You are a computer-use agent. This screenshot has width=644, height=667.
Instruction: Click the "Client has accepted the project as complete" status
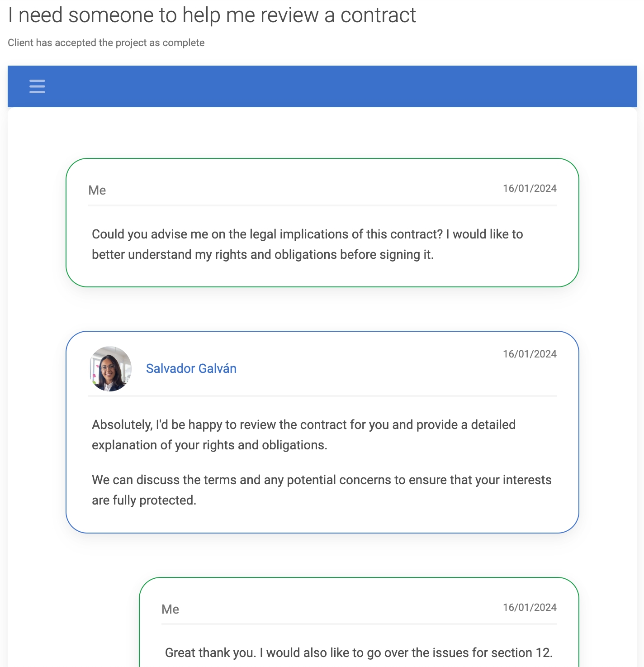pos(106,43)
